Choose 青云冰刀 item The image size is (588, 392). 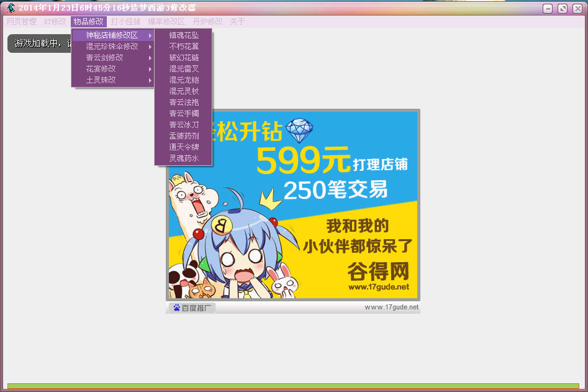pos(184,124)
